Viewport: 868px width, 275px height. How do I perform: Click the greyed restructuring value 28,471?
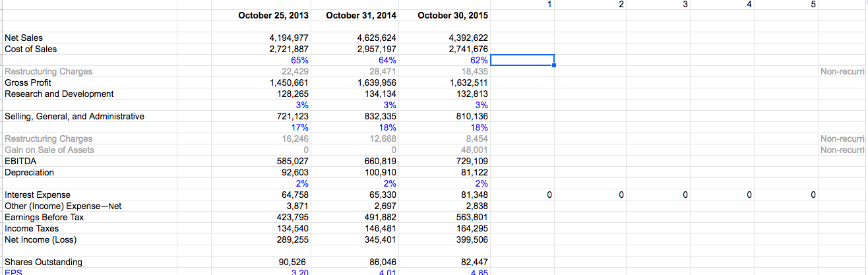382,71
